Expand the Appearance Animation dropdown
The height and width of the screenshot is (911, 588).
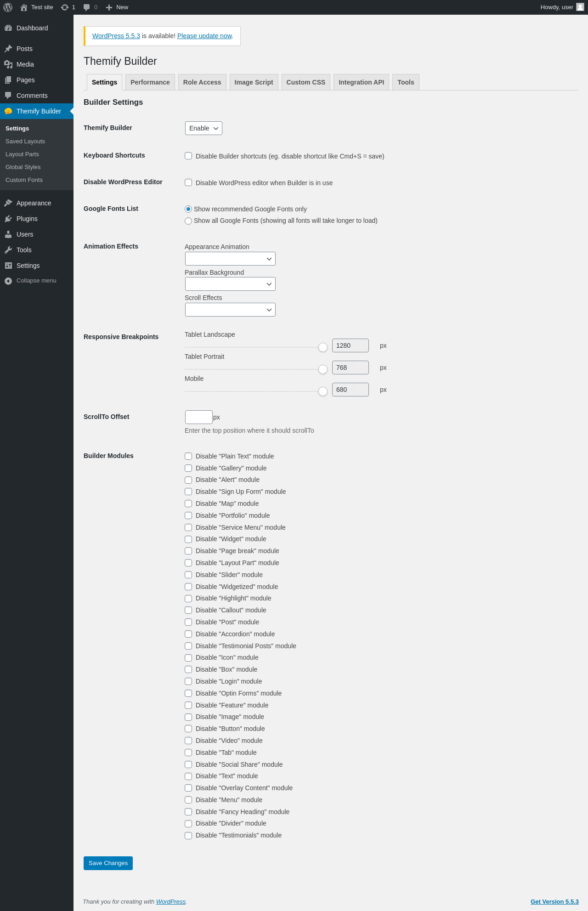coord(230,259)
